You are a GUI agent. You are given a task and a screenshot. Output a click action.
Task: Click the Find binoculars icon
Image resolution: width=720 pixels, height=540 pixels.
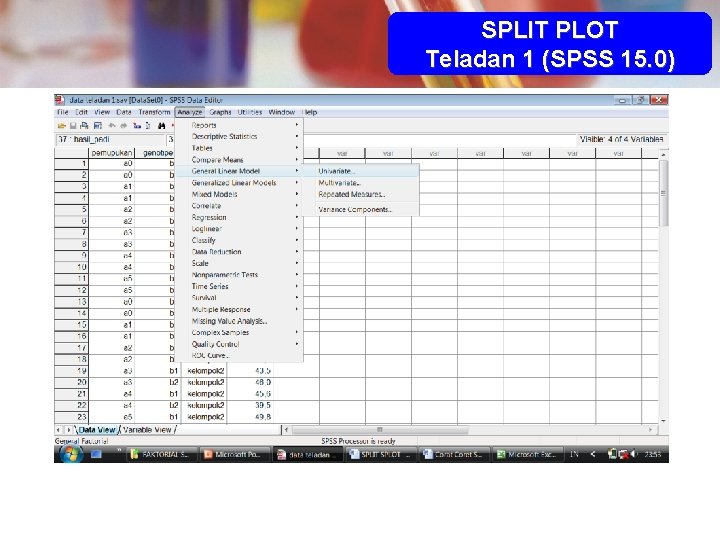[161, 125]
